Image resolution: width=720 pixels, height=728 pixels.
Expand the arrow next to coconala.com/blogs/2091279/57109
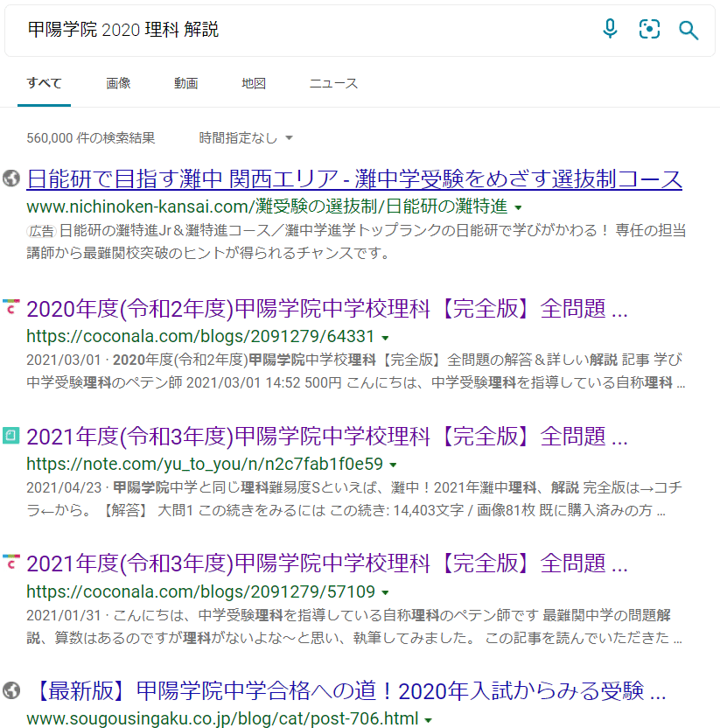(x=385, y=592)
